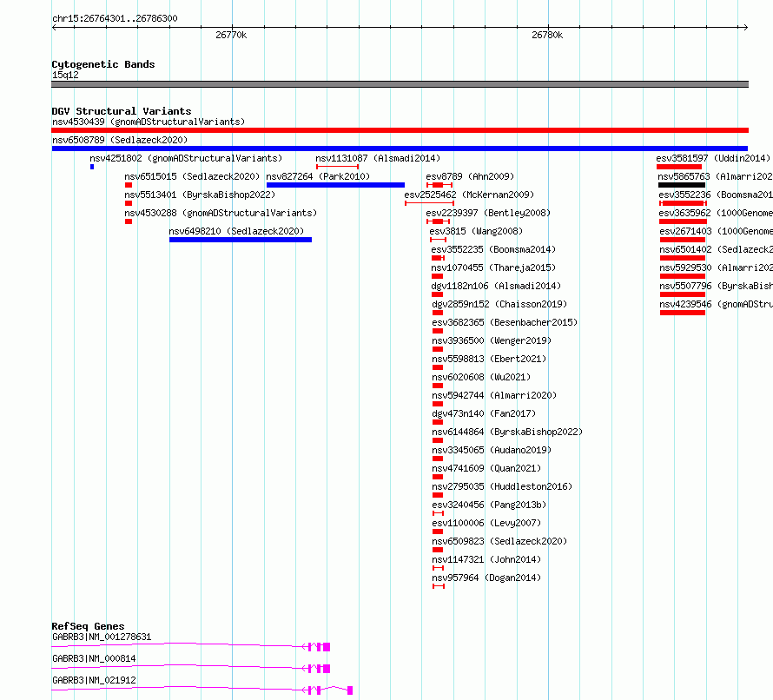Screen dimensions: 773x700
Task: Click the chr15:26764301..26786300 coordinates label
Action: [115, 19]
